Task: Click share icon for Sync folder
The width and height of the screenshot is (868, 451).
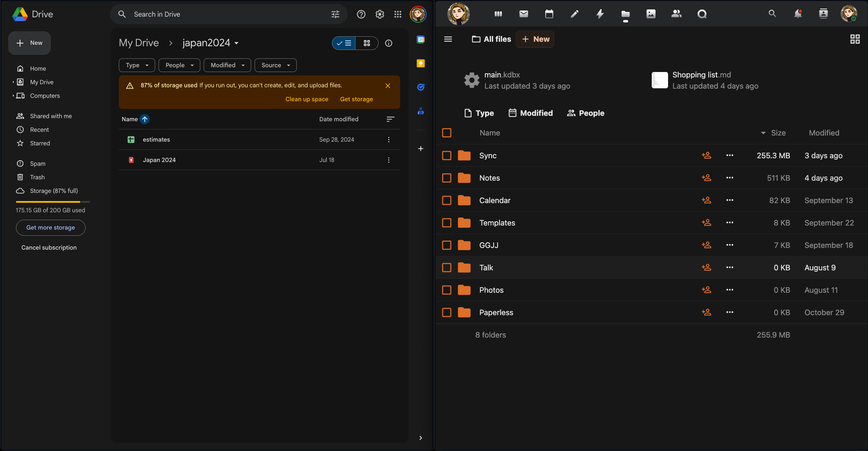Action: 706,156
